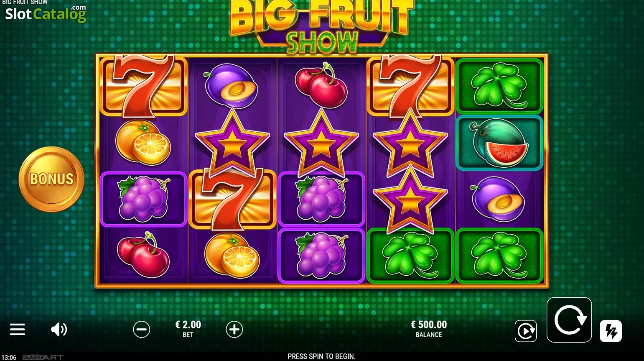Mute the game sound
Viewport: 644px width, 361px height.
(59, 330)
